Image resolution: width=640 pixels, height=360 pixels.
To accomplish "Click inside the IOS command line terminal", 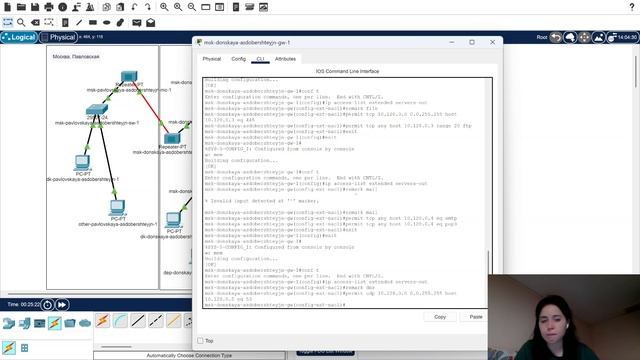I will [345, 193].
